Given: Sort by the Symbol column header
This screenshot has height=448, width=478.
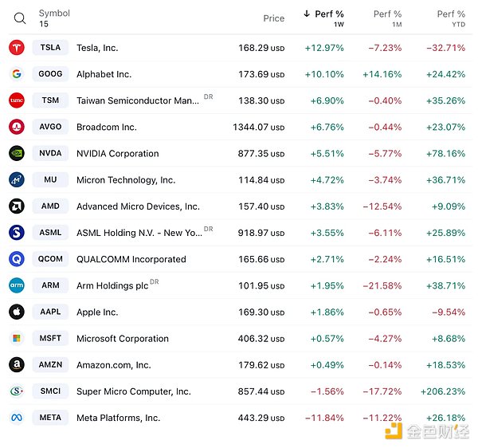Looking at the screenshot, I should 54,14.
